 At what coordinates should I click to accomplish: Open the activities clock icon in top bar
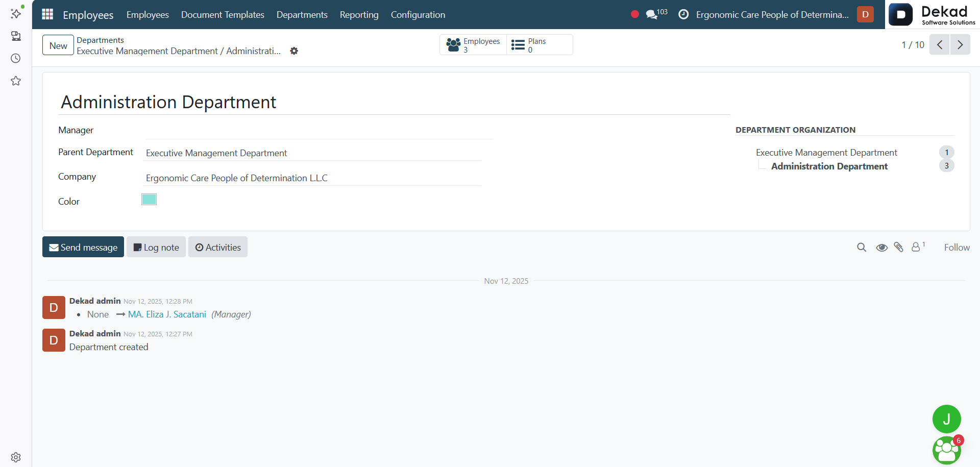click(683, 14)
